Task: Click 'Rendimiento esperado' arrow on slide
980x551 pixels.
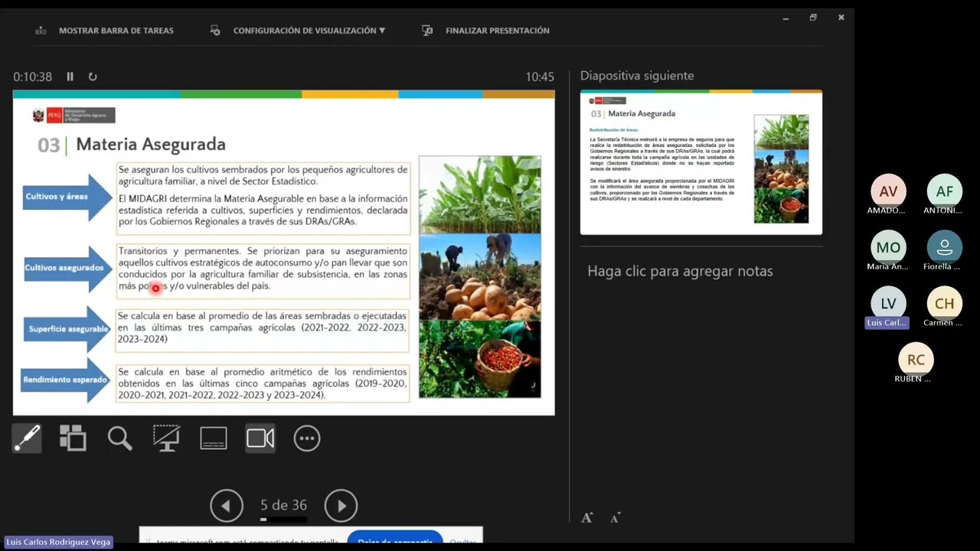Action: (66, 380)
